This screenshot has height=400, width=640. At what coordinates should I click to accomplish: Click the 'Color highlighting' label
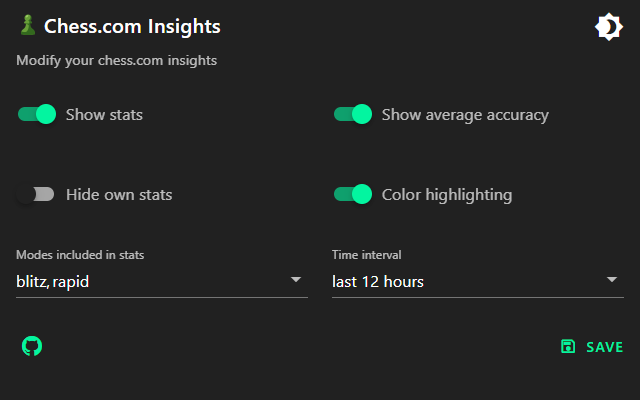point(447,195)
